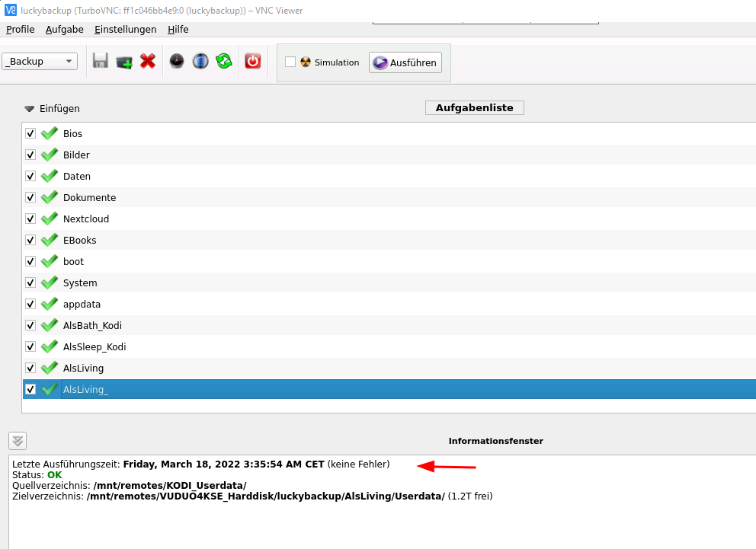Click the Informationsfenster heading

[x=495, y=441]
